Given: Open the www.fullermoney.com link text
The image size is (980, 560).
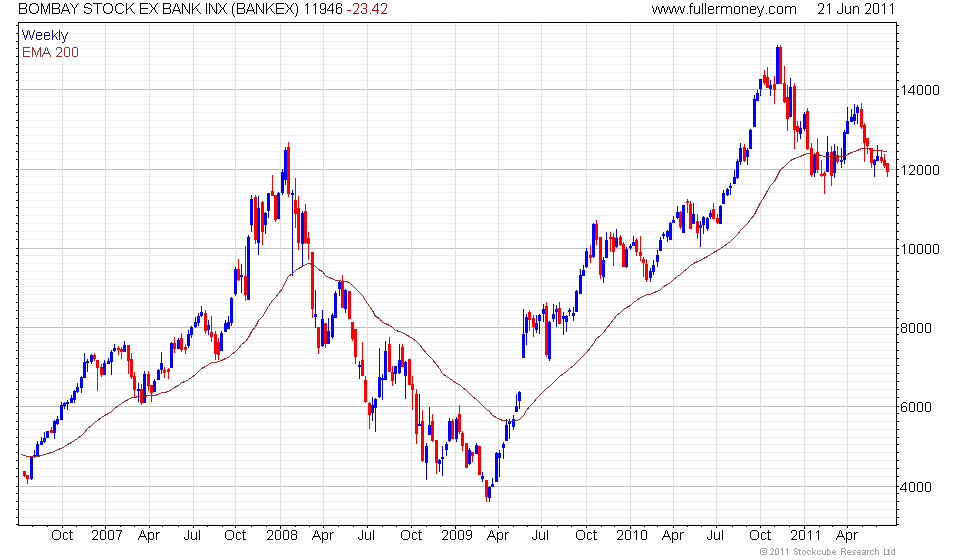Looking at the screenshot, I should coord(724,9).
